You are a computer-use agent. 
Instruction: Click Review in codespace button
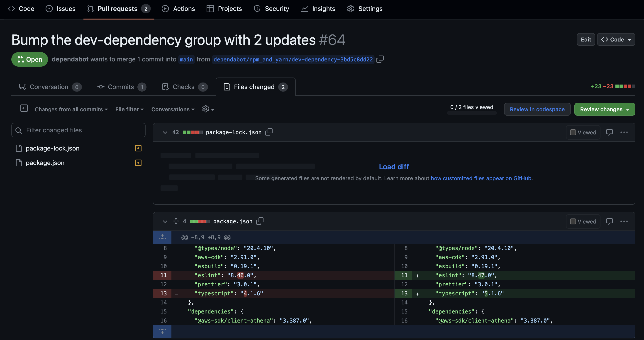click(x=537, y=109)
